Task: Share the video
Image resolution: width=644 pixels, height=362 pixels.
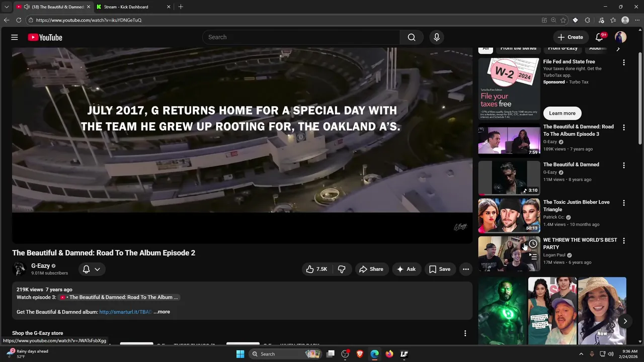Action: point(371,269)
